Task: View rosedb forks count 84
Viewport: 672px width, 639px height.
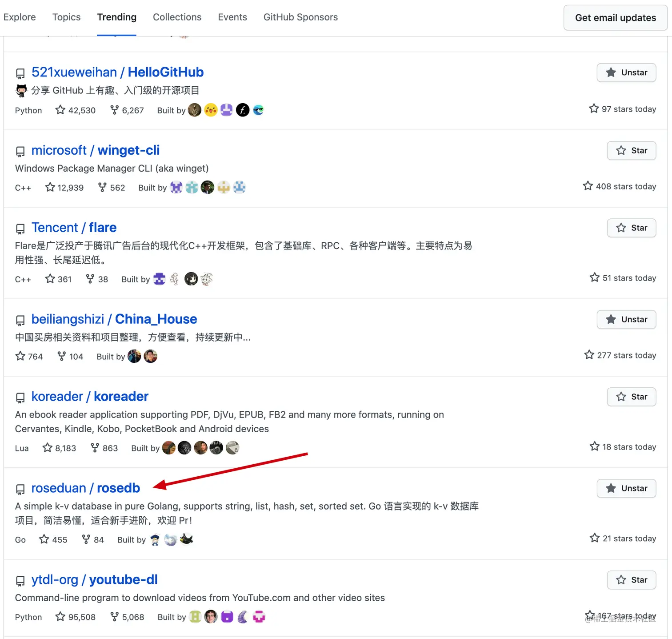Action: pyautogui.click(x=93, y=540)
